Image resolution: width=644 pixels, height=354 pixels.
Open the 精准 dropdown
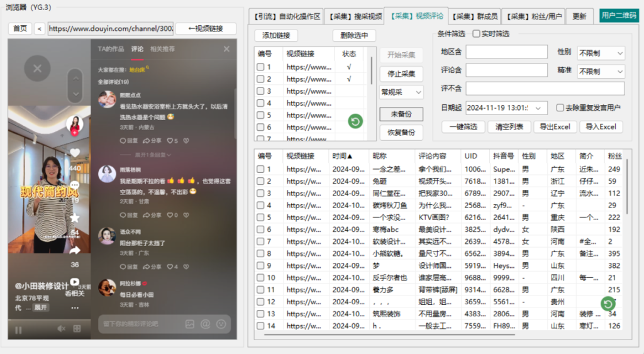click(x=601, y=72)
